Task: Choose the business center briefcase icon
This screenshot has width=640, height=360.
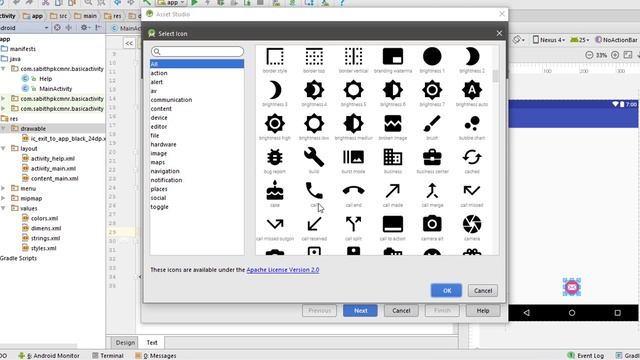Action: (432, 157)
